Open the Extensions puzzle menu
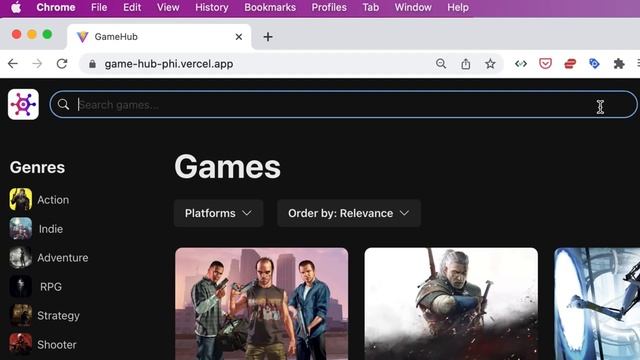The image size is (640, 360). (619, 64)
